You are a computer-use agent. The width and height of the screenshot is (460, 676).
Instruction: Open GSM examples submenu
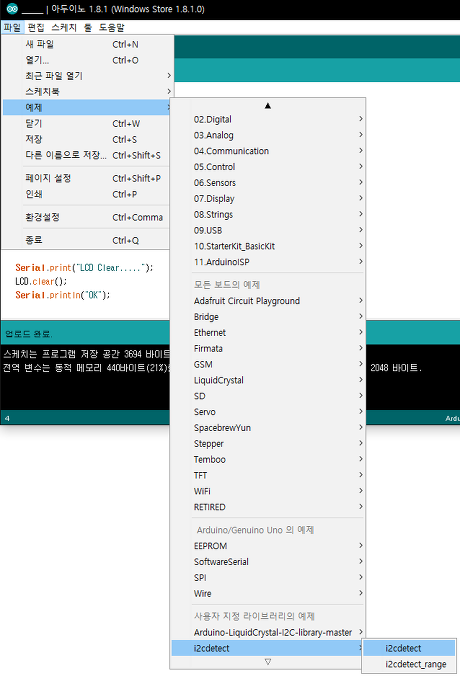(x=268, y=364)
